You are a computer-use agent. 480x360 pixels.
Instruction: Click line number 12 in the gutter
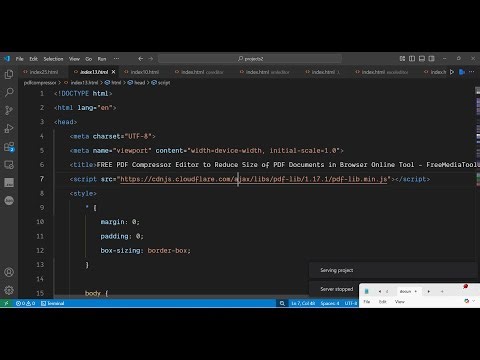pos(40,250)
